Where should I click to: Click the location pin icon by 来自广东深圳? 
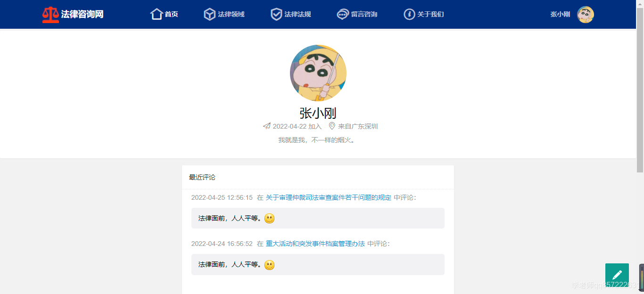pos(332,126)
